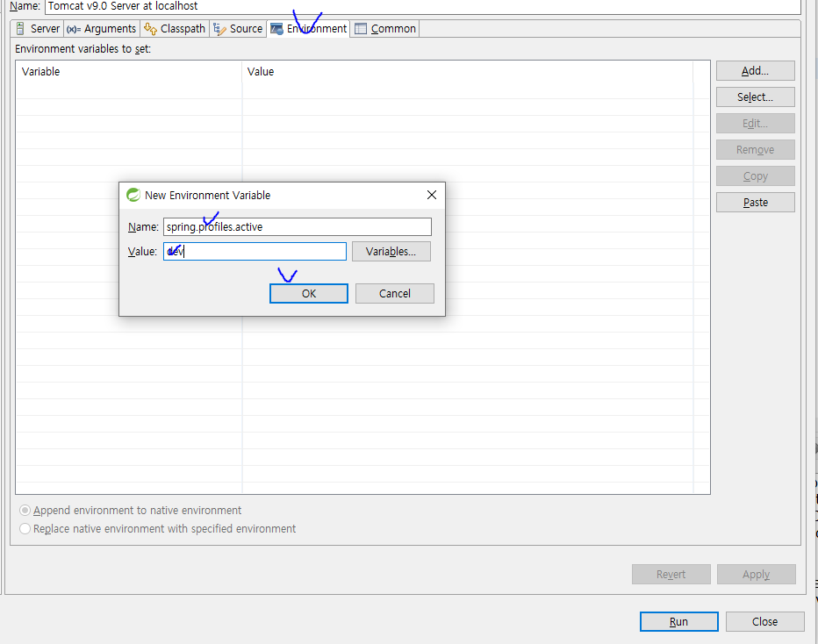Click the Select... button
Screen dimensions: 818x644
756,97
